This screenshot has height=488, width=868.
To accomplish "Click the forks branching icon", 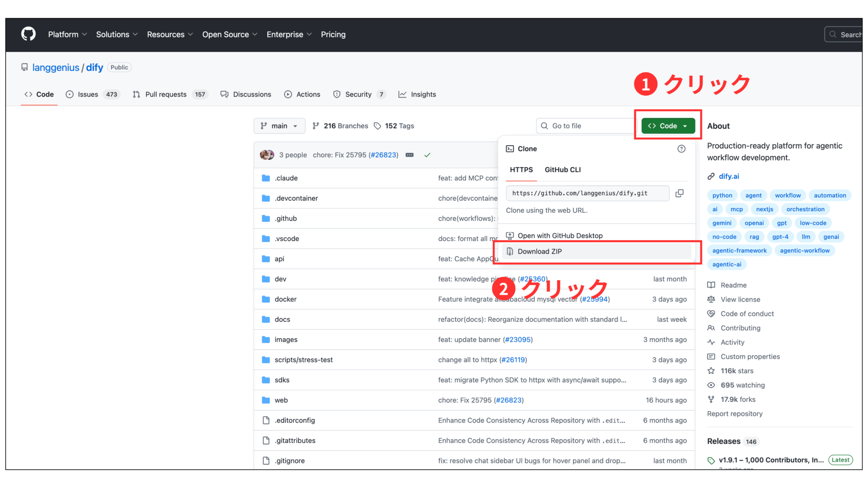I will point(712,399).
